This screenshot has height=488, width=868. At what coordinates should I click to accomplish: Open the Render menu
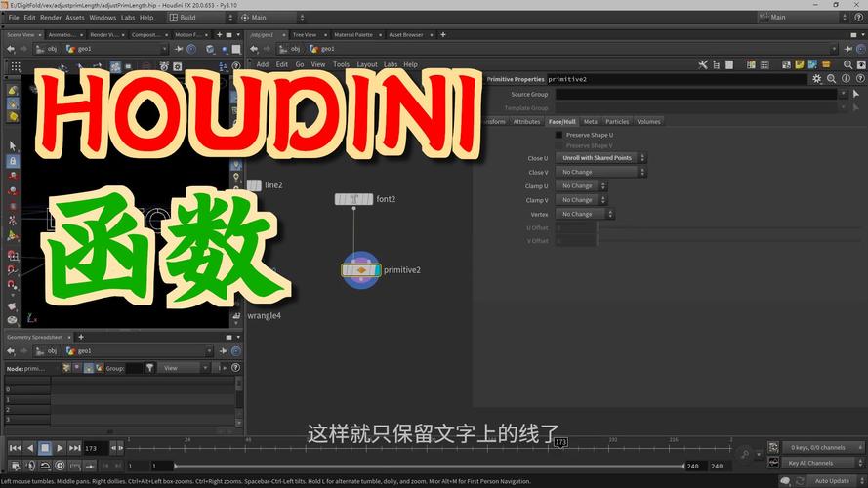coord(51,18)
